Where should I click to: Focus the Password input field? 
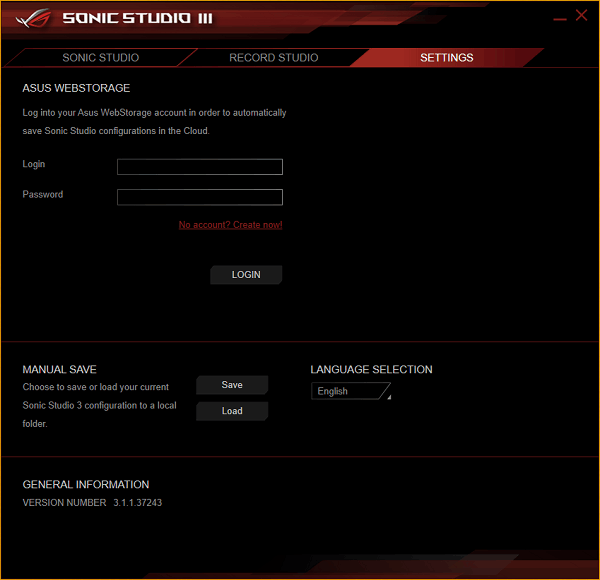(200, 197)
